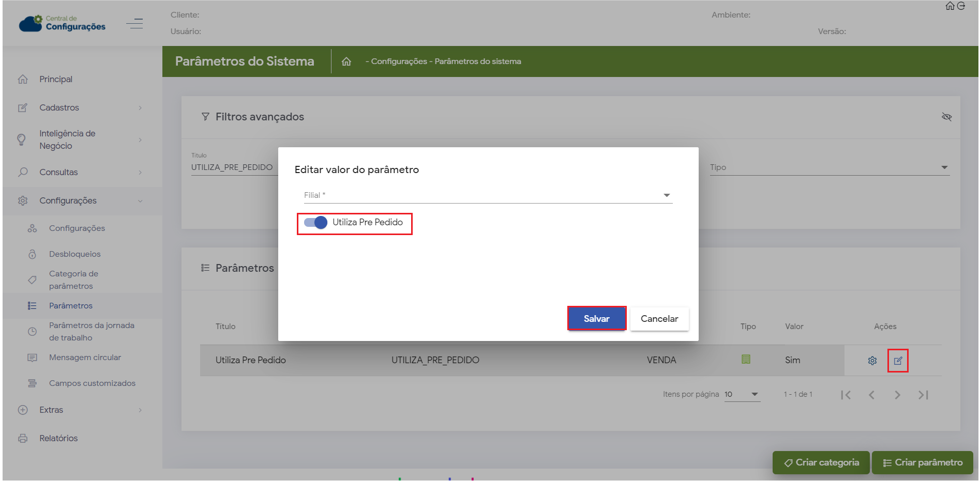Expand the Consultas submenu chevron

(140, 172)
